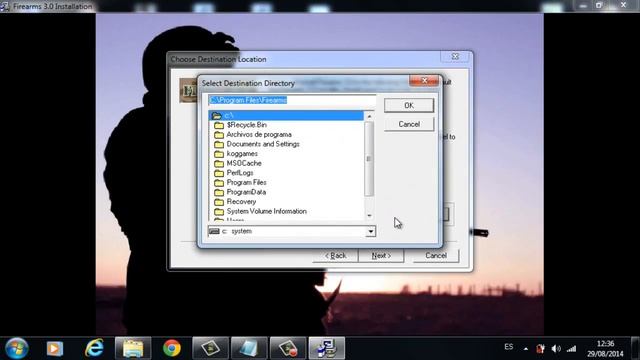640x360 pixels.
Task: Click Back in Choose Destination Location window
Action: coord(336,256)
